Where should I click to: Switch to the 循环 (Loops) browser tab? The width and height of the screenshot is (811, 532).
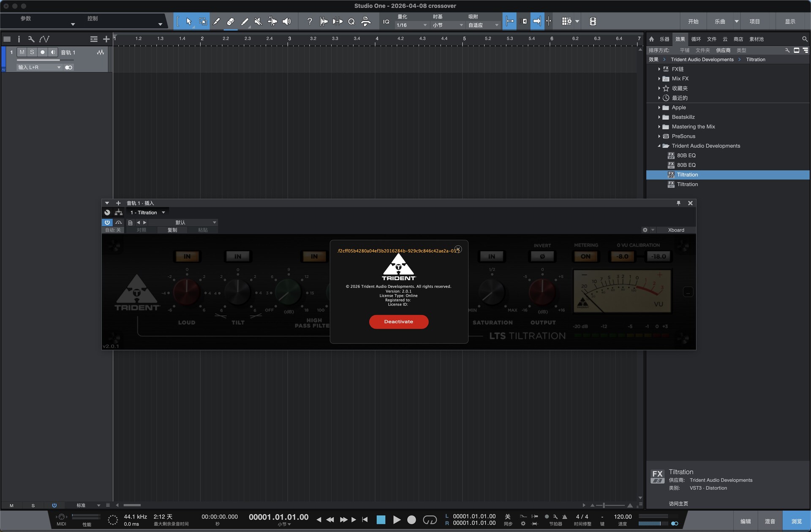tap(696, 39)
